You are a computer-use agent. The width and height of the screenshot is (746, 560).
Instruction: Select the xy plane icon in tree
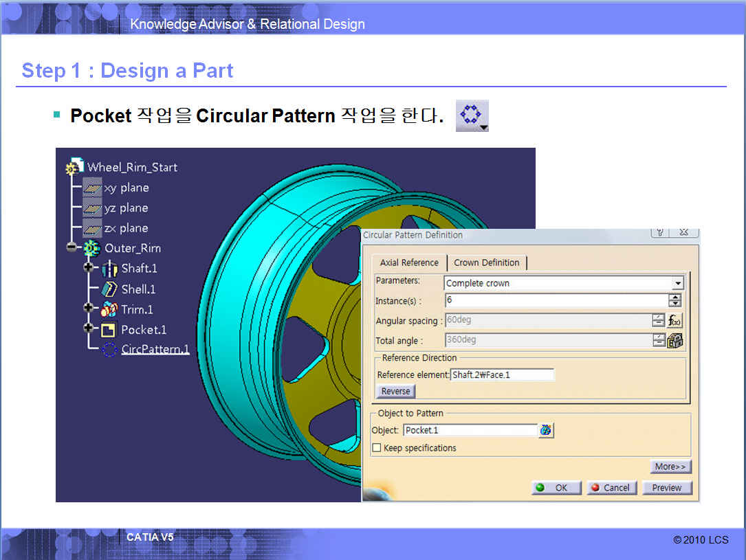pos(92,188)
